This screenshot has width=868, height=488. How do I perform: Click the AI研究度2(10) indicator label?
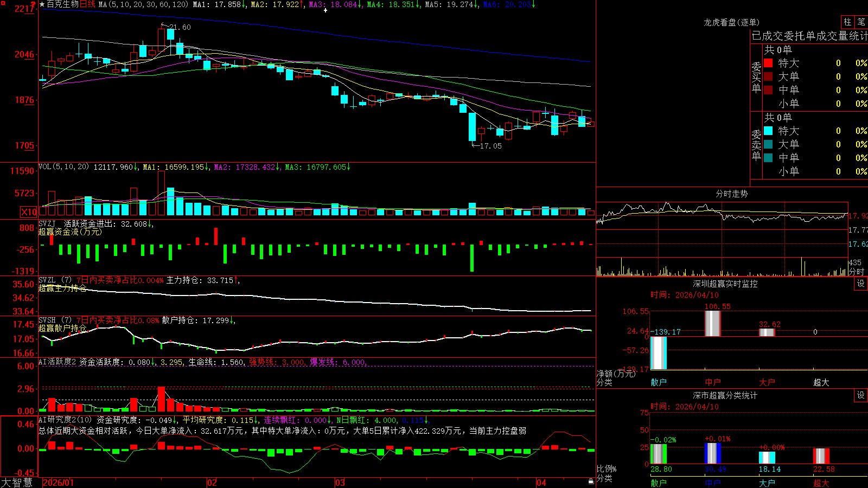click(66, 420)
